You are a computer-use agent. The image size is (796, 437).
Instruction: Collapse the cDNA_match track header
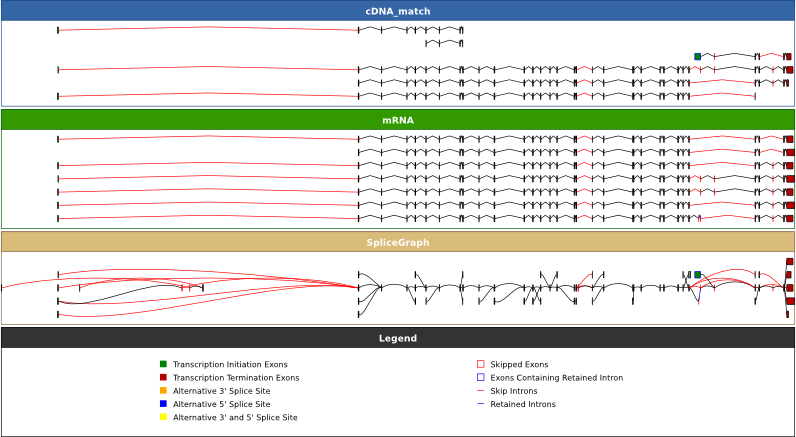point(398,11)
